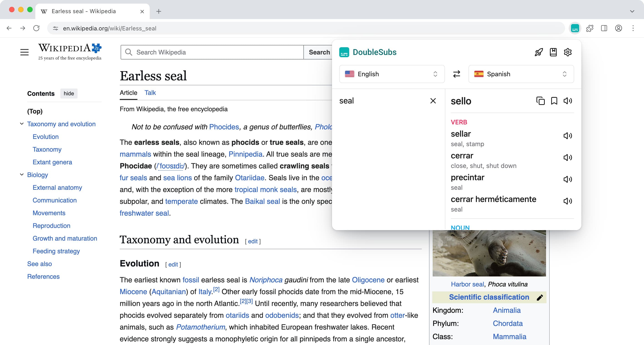Go forward with the browser forward arrow
The height and width of the screenshot is (345, 644).
[23, 28]
